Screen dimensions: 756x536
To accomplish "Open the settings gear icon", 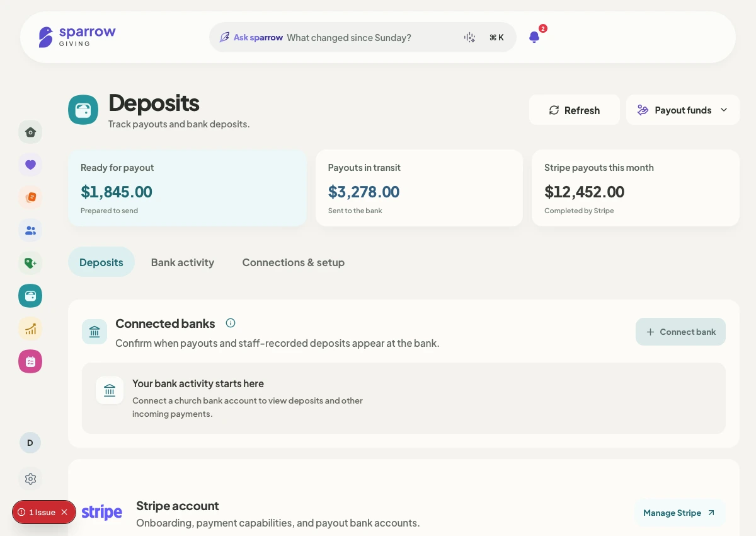I will coord(30,479).
